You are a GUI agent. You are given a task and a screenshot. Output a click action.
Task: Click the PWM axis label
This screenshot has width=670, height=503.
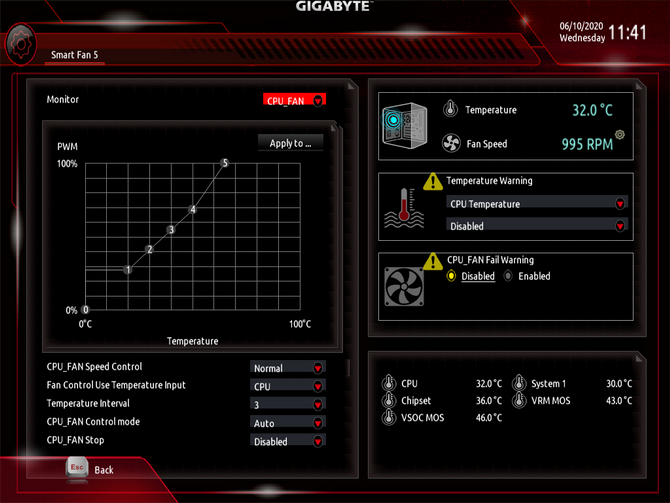point(68,147)
